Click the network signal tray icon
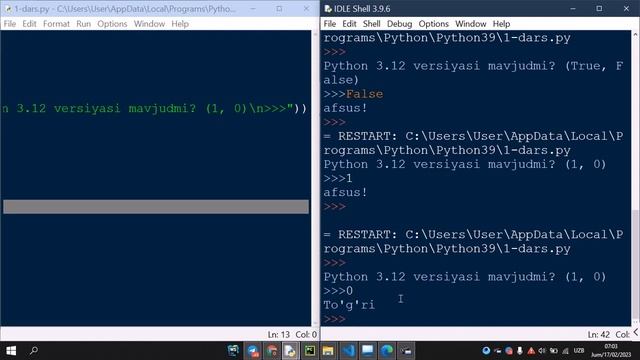Image resolution: width=640 pixels, height=360 pixels. [565, 351]
